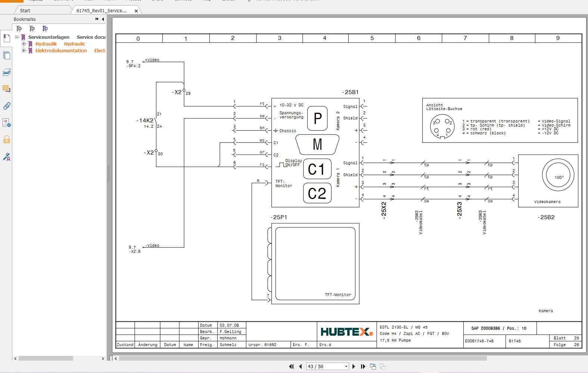The image size is (588, 373).
Task: Click the HUBTEX logo in title block
Action: 347,332
